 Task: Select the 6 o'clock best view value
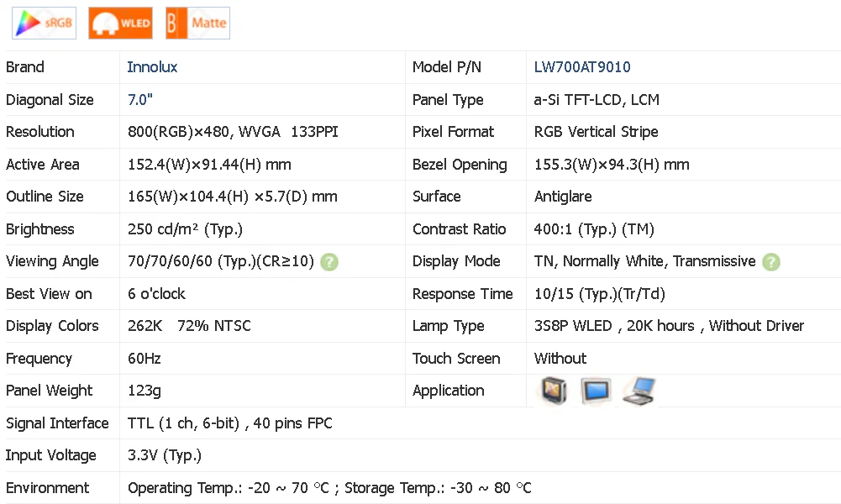pos(156,294)
